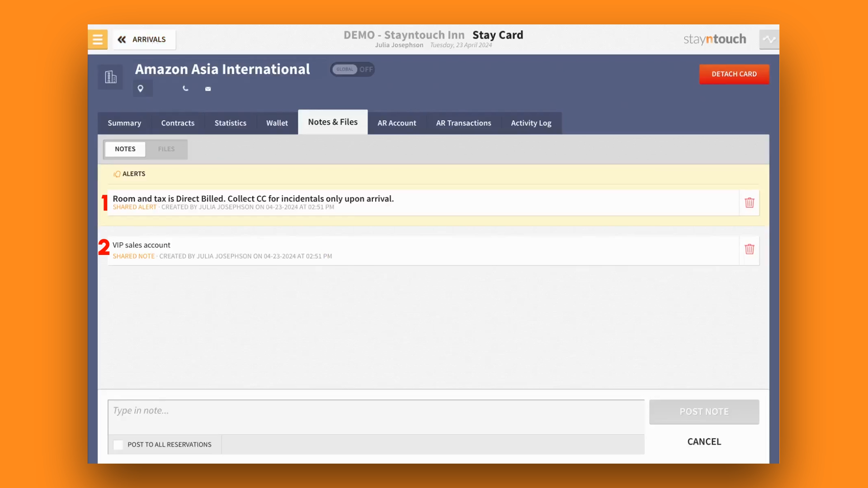Viewport: 868px width, 488px height.
Task: Click the Type in note text field
Action: (375, 417)
